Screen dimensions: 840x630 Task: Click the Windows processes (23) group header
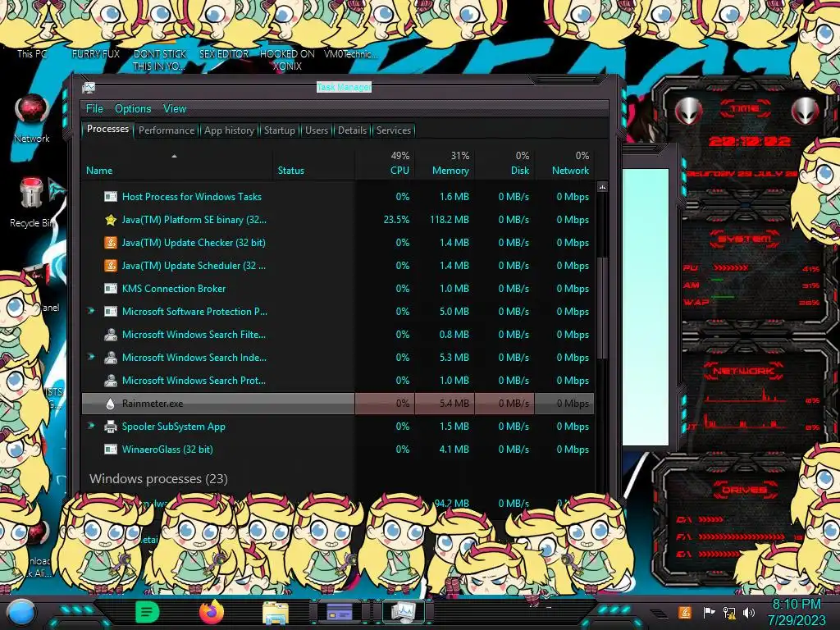click(158, 479)
